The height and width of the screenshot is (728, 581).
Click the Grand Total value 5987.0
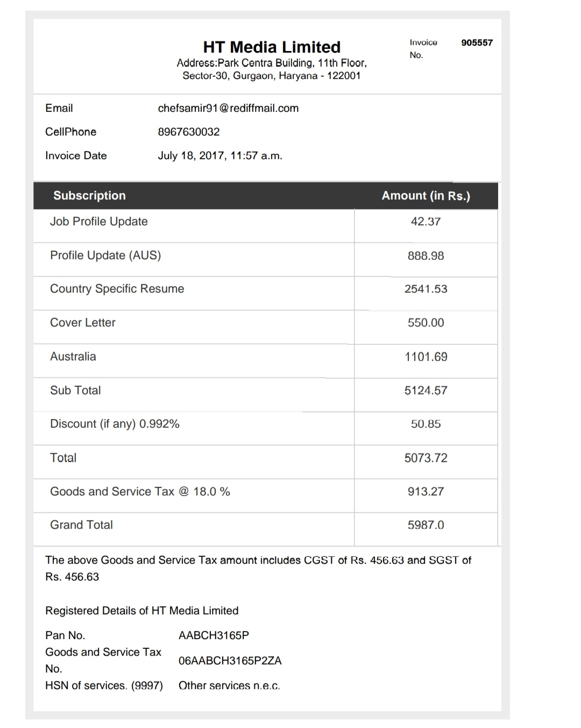[x=426, y=525]
